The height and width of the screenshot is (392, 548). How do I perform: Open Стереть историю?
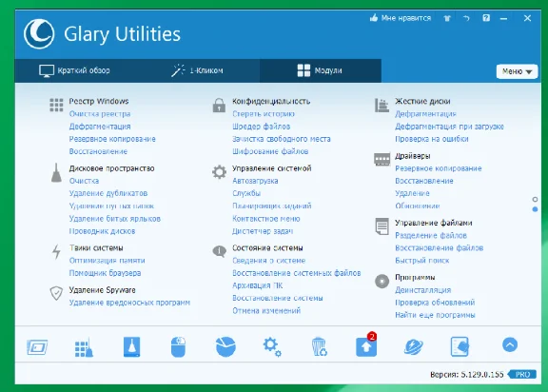pos(264,114)
